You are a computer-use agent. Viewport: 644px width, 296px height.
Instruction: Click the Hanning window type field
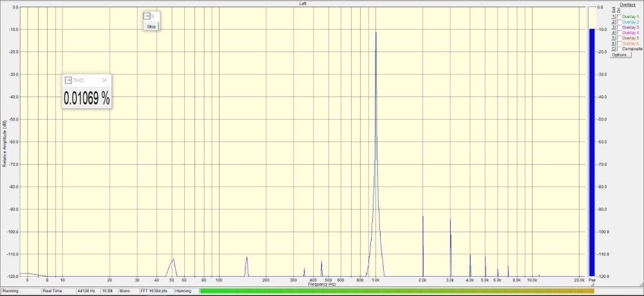click(x=184, y=291)
